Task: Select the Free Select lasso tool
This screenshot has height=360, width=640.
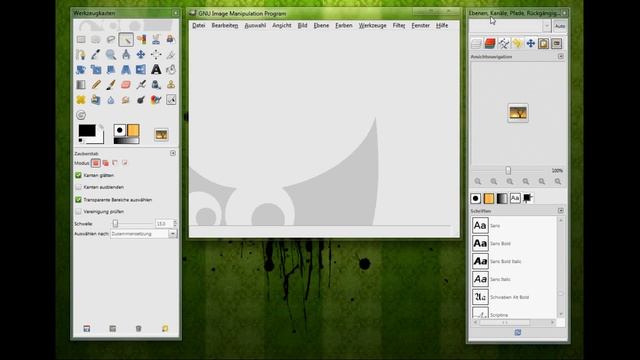Action: pyautogui.click(x=111, y=40)
